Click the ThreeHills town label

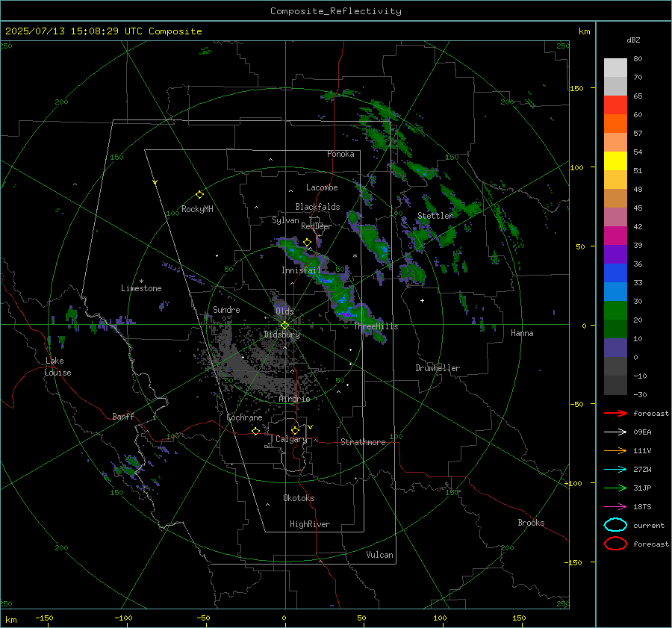tap(376, 326)
